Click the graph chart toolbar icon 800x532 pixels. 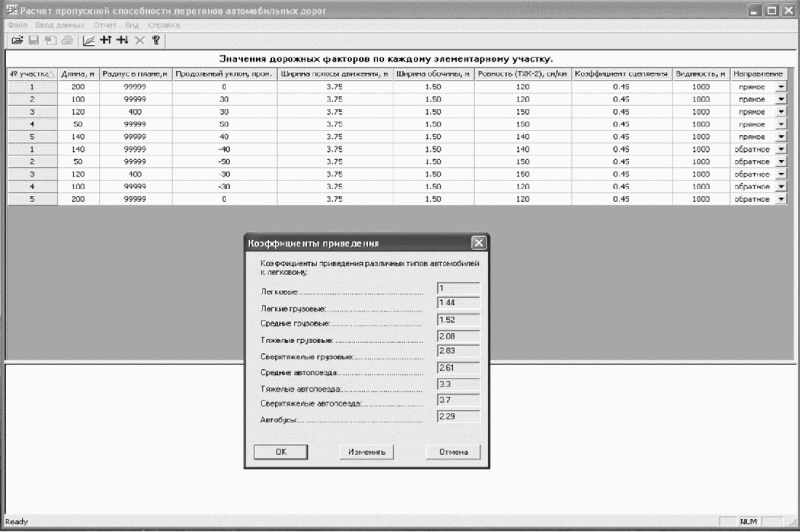pyautogui.click(x=88, y=40)
